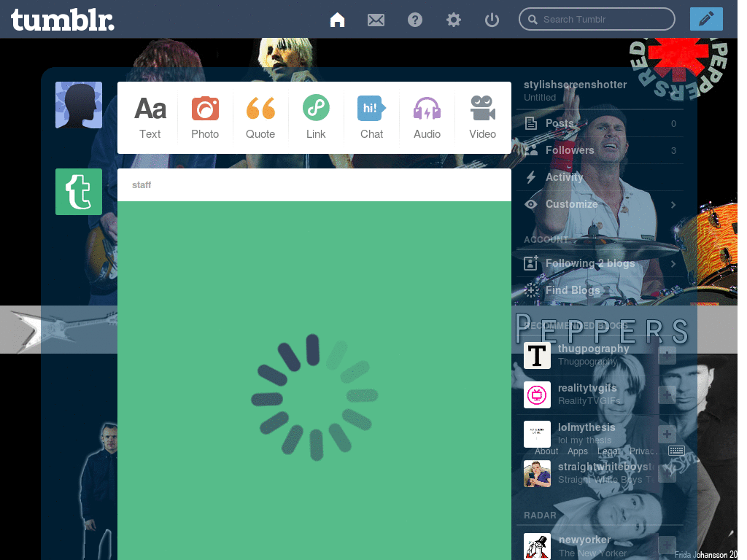Viewport: 747px width, 560px height.
Task: Click the straightwhiteboys avatar thumbnail
Action: 537,473
